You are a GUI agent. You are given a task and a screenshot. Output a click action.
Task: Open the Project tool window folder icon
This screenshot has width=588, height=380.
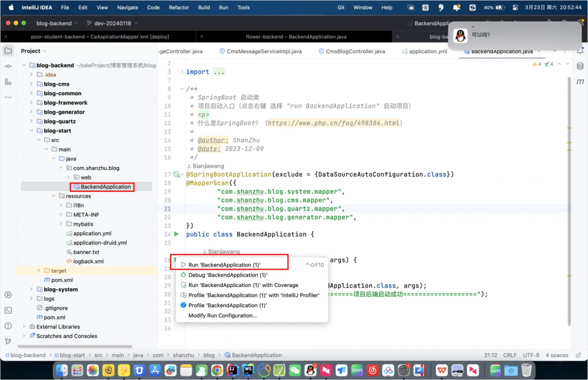pyautogui.click(x=8, y=51)
